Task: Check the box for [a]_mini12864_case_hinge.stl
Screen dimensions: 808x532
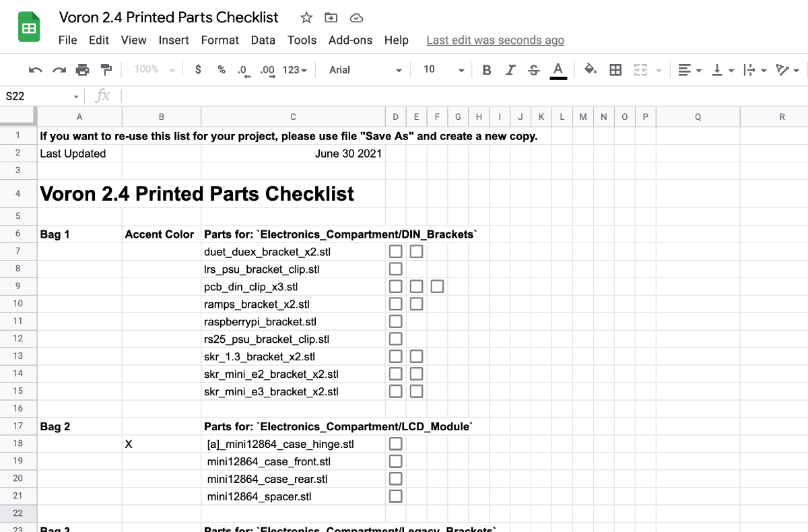Action: (396, 444)
